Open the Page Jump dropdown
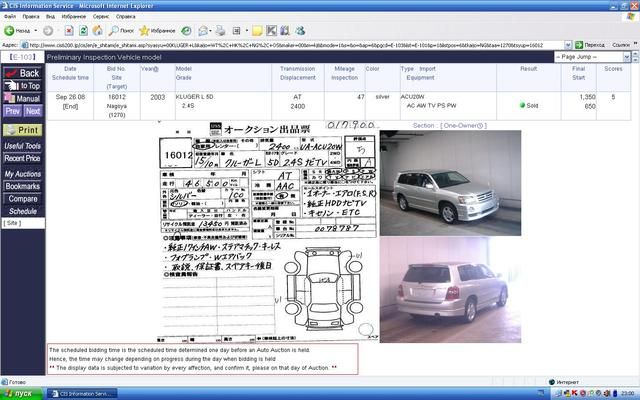This screenshot has width=640, height=400. pos(593,57)
